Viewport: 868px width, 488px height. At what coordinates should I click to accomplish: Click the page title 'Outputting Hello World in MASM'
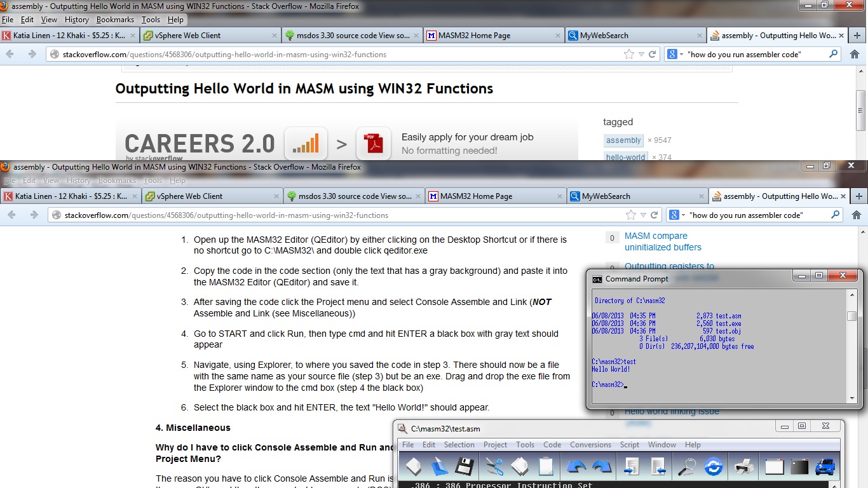tap(304, 88)
